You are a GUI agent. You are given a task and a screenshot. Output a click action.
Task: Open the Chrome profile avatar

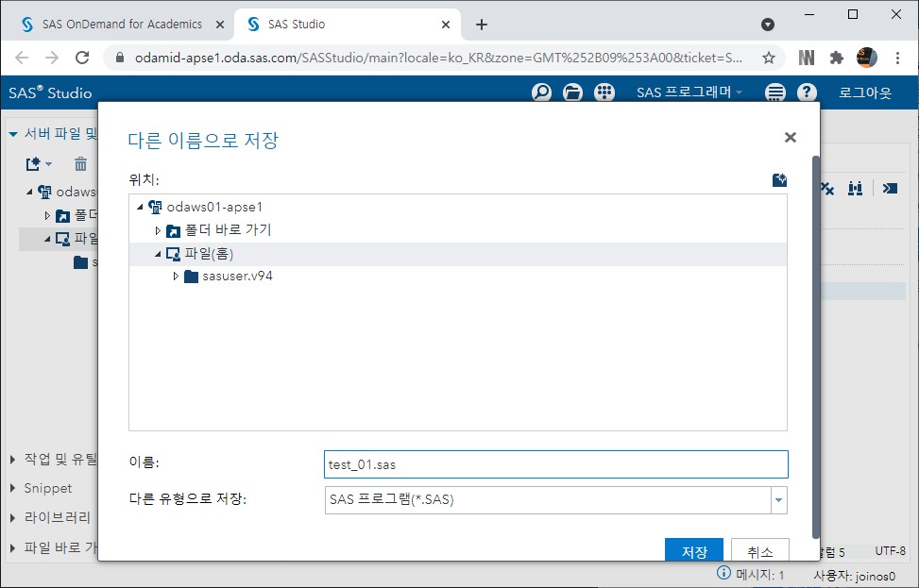pos(867,58)
